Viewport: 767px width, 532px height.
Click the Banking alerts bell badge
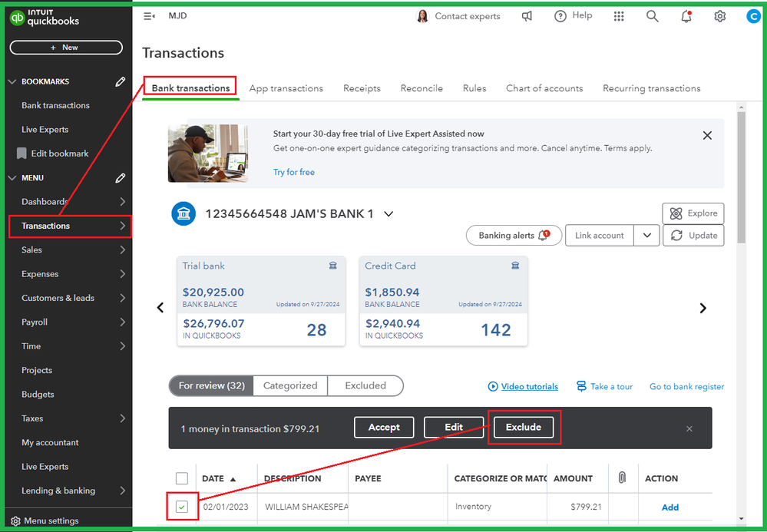544,235
